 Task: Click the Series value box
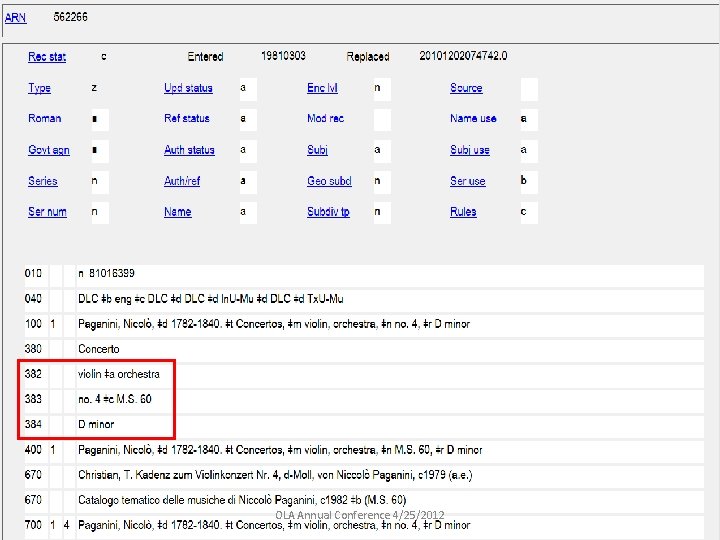pos(100,182)
